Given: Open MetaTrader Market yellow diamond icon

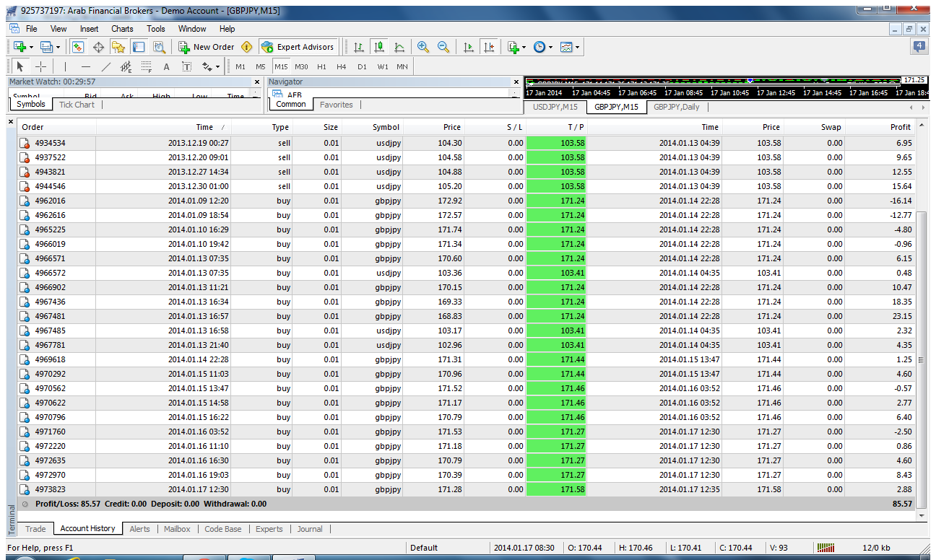Looking at the screenshot, I should (x=247, y=47).
